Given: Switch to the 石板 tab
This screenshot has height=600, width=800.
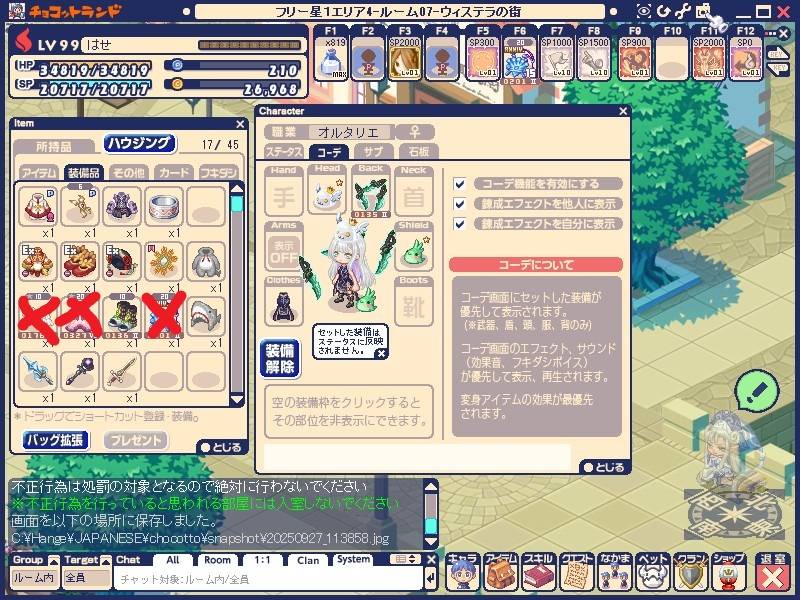Looking at the screenshot, I should click(418, 152).
